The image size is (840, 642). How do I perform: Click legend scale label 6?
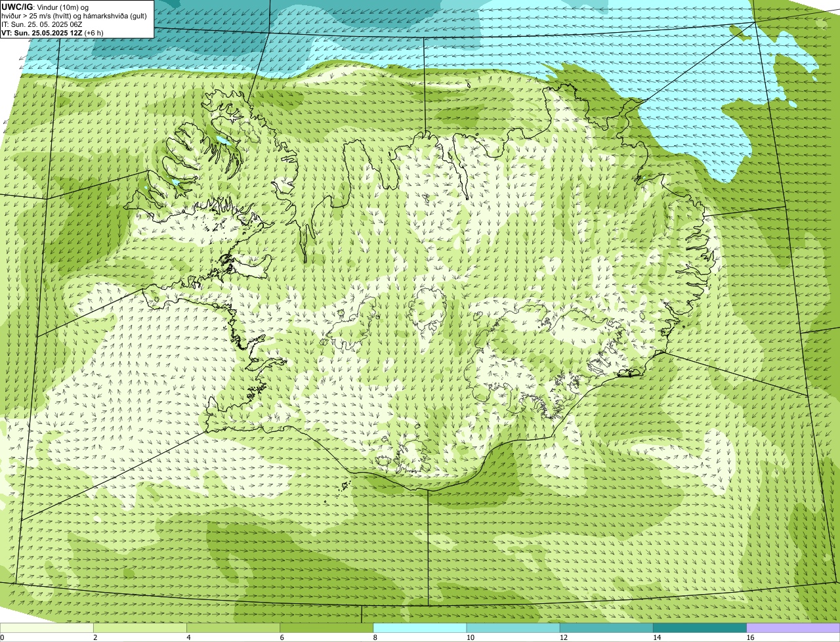pos(282,637)
